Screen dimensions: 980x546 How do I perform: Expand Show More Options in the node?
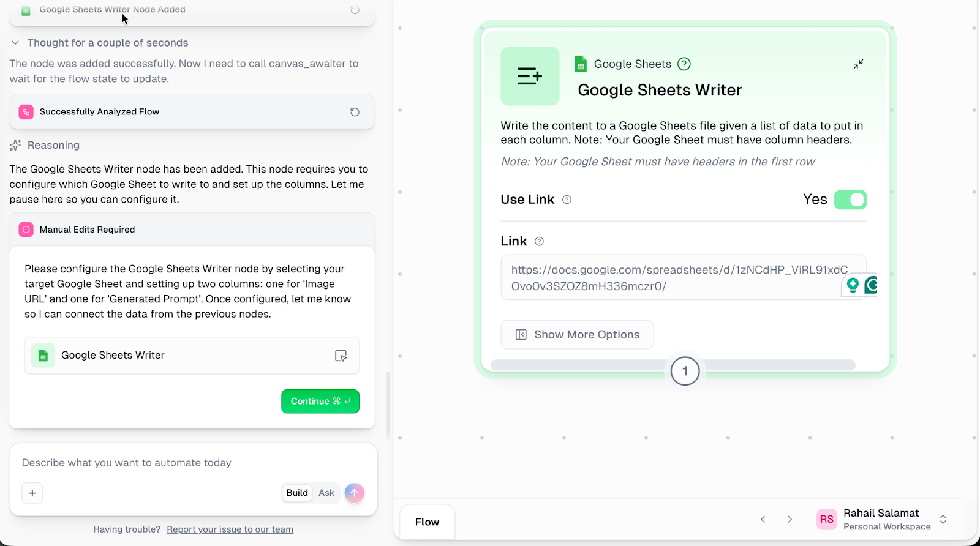(x=577, y=335)
